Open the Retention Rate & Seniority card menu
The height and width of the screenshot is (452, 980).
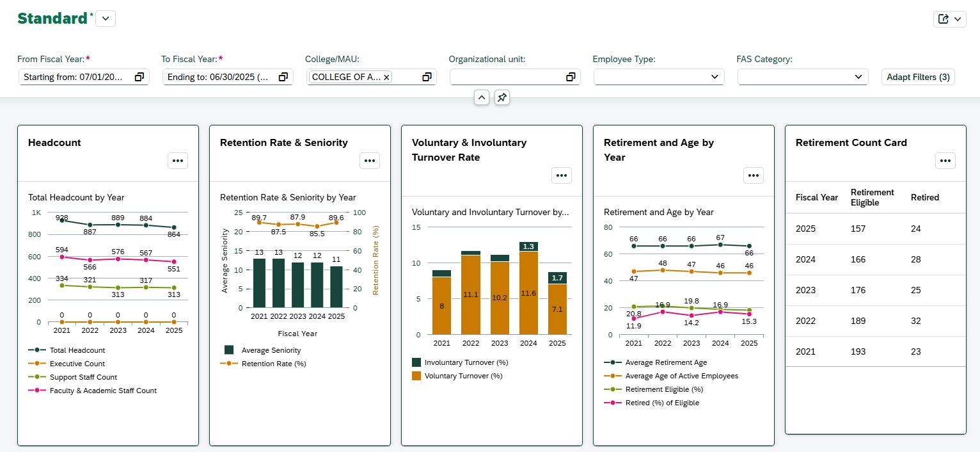[x=370, y=161]
